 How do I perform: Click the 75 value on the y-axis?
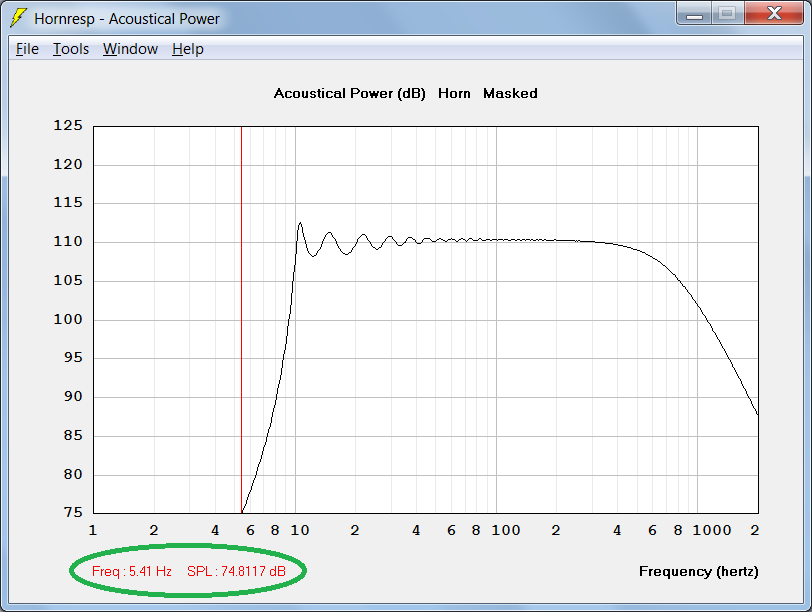73,512
